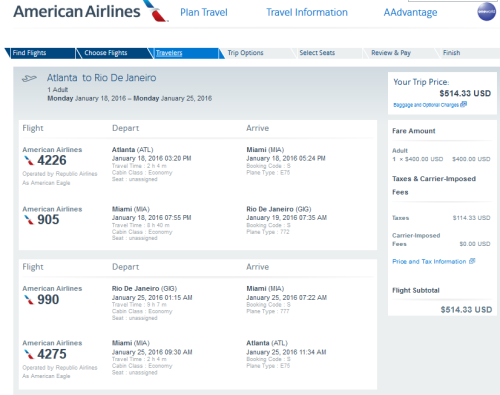Click popup icon beside Price and Tax Information

[472, 261]
